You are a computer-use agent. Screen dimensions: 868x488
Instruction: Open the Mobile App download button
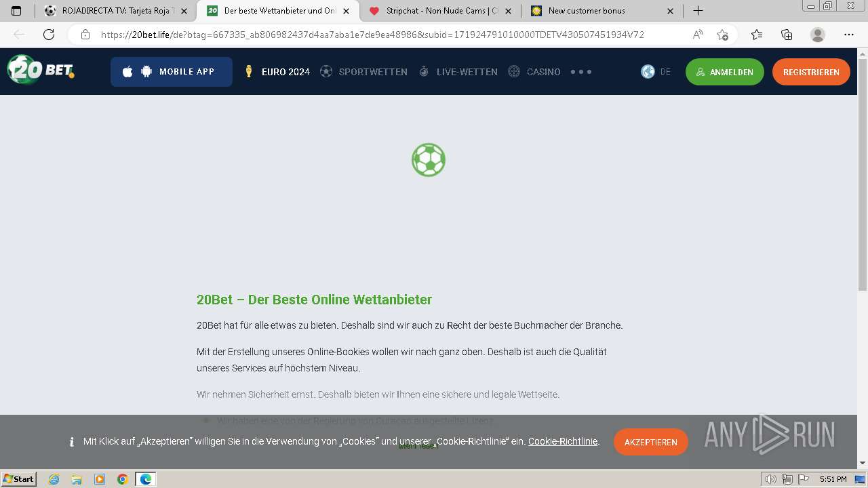click(x=172, y=72)
